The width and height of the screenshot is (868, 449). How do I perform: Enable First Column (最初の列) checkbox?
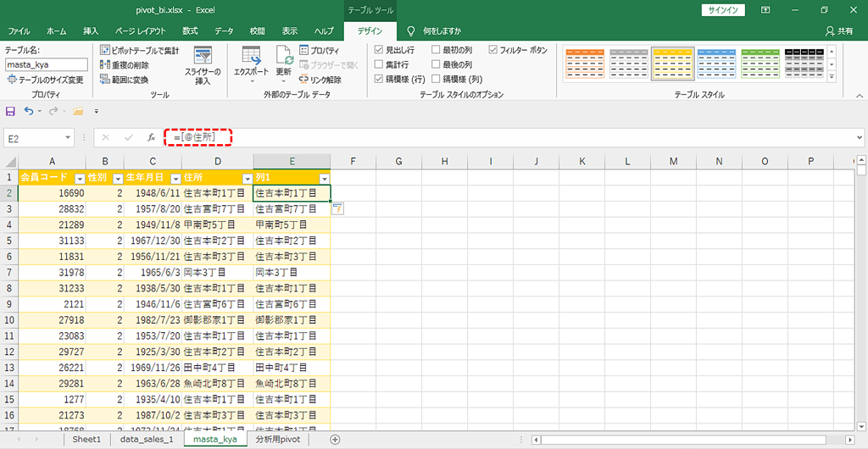(x=436, y=50)
